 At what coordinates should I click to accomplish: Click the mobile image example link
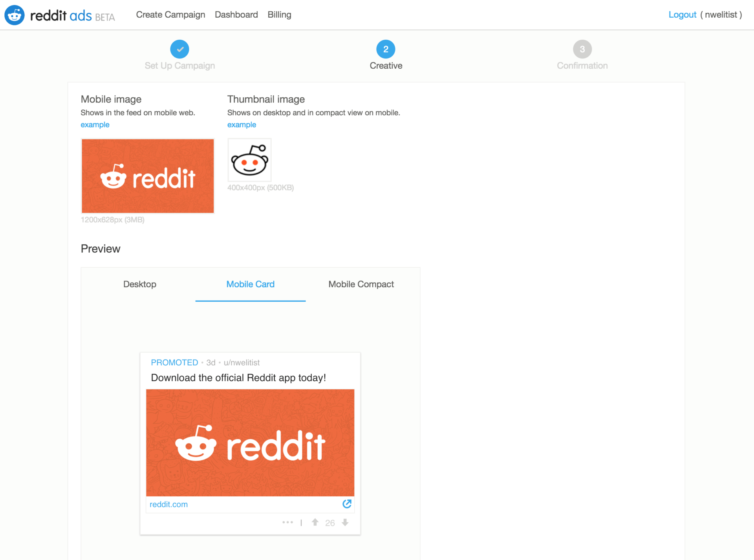click(x=94, y=125)
